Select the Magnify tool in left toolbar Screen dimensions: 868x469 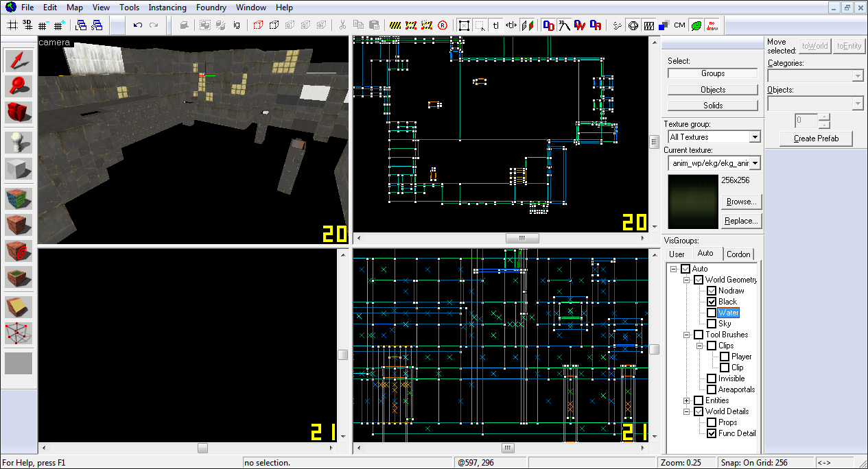(19, 86)
